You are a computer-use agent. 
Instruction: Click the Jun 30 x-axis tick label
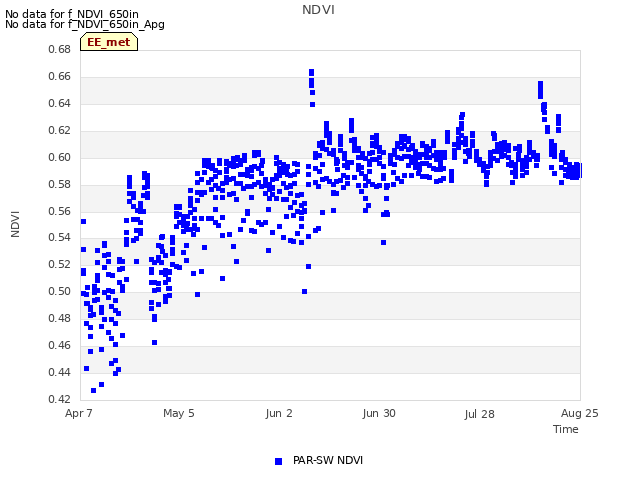(379, 413)
